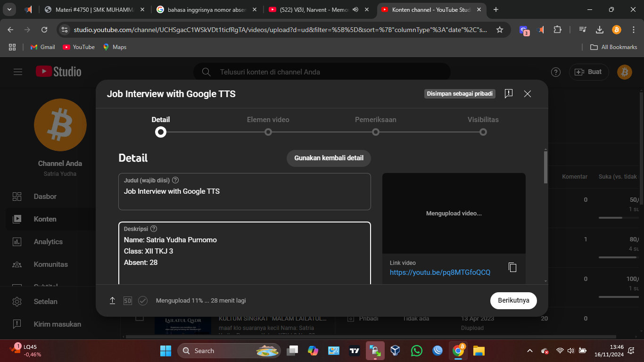Open TradingView from the taskbar

[355, 351]
